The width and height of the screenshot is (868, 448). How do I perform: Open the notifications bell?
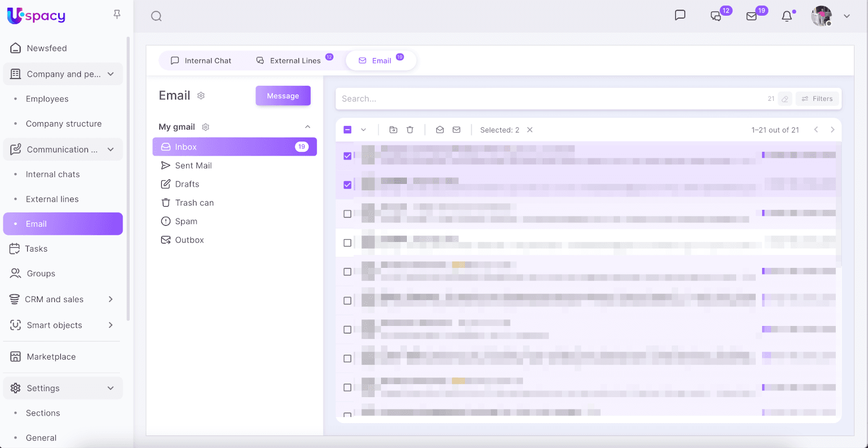click(787, 16)
